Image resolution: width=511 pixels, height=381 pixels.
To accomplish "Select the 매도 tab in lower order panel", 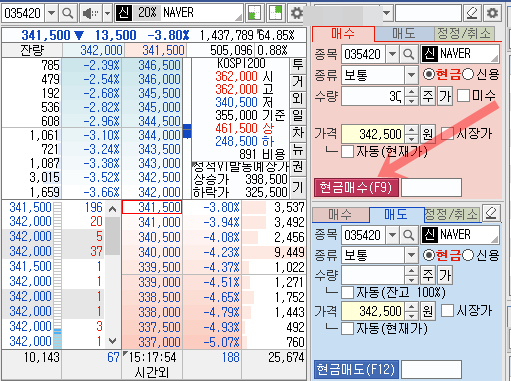I will (396, 215).
